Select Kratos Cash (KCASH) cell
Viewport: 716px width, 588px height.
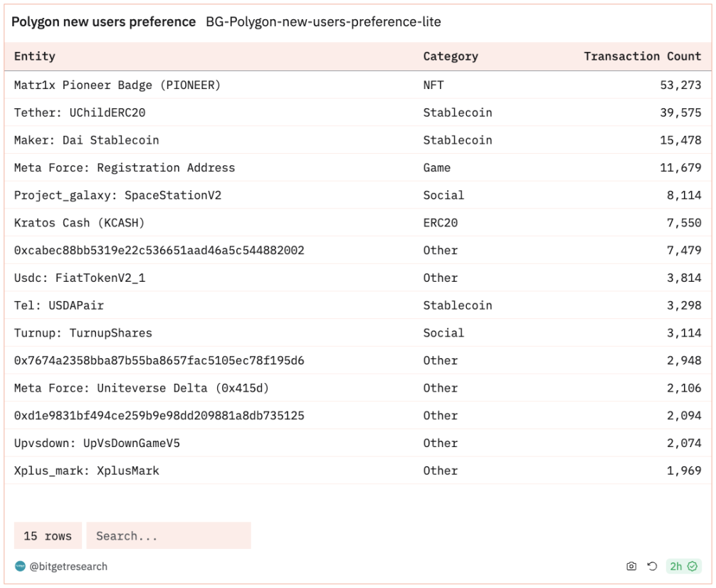tap(80, 223)
